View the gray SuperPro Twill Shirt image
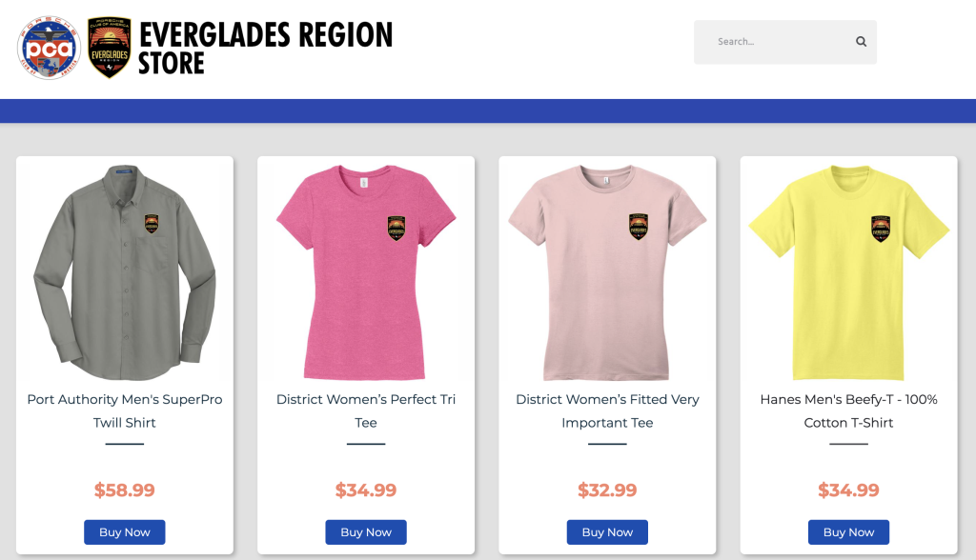Screen dimensions: 976x560 click(x=125, y=272)
